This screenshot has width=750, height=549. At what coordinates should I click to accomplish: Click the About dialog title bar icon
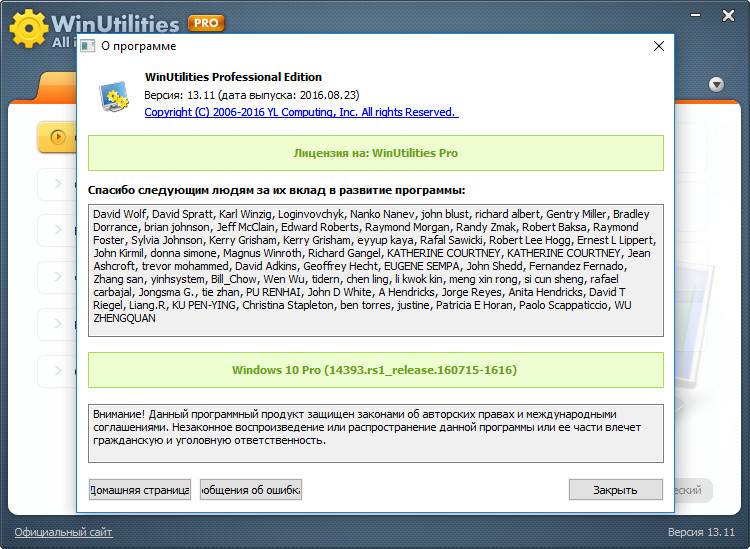(x=89, y=46)
